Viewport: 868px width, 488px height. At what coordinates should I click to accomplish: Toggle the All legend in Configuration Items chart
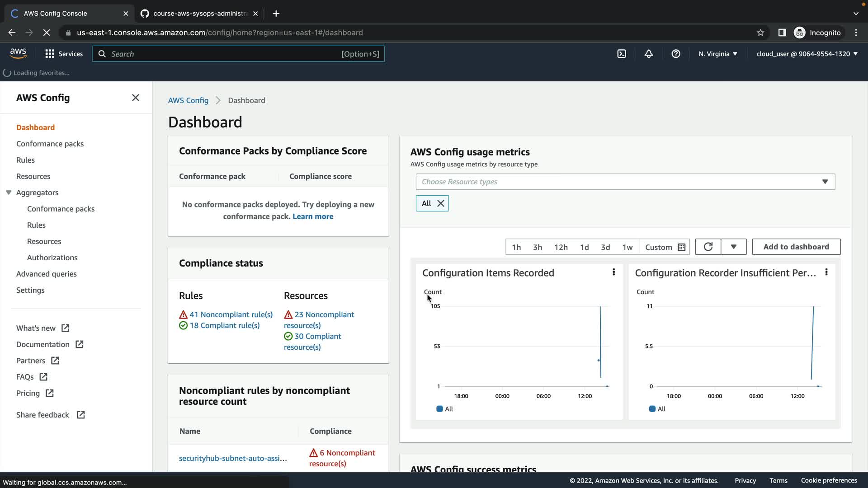point(444,409)
